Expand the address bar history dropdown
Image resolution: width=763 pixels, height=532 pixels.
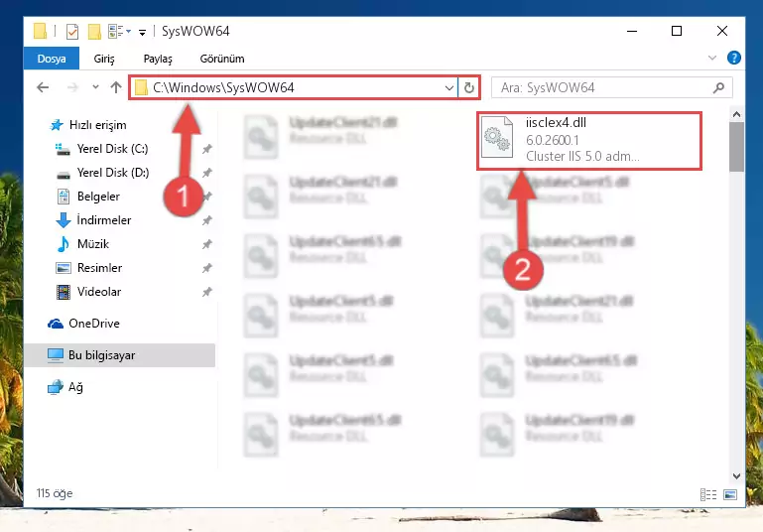pyautogui.click(x=449, y=88)
